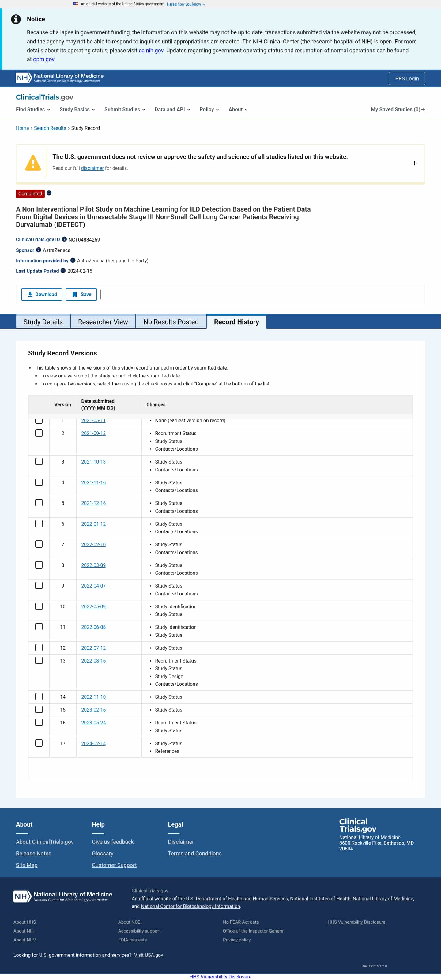Open the disclaimer link in warning box
This screenshot has width=441, height=980.
(92, 168)
